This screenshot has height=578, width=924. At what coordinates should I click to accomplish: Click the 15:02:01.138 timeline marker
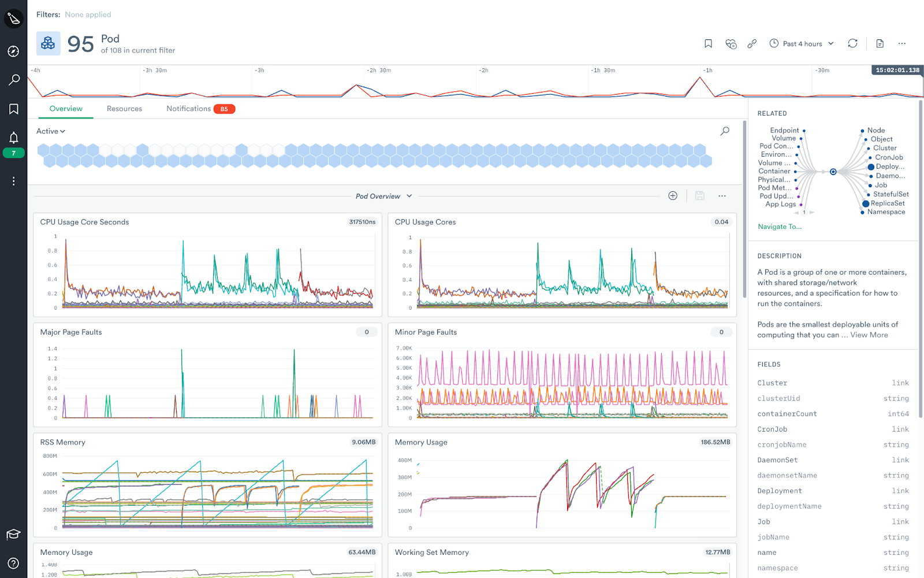tap(897, 70)
